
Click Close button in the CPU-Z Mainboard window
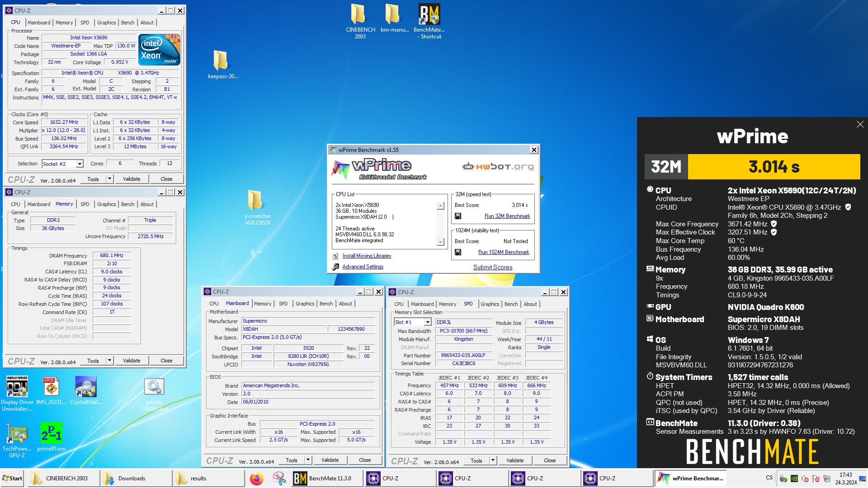(365, 460)
